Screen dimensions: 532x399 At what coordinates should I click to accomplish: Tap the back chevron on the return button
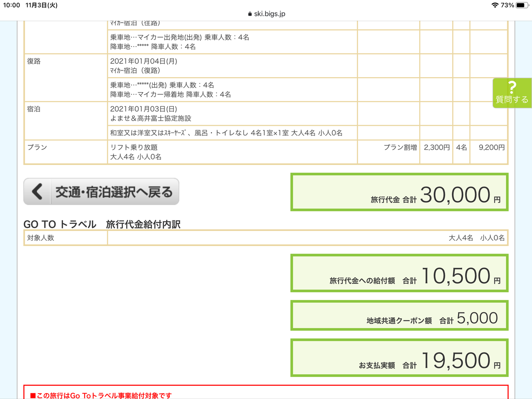pos(37,192)
